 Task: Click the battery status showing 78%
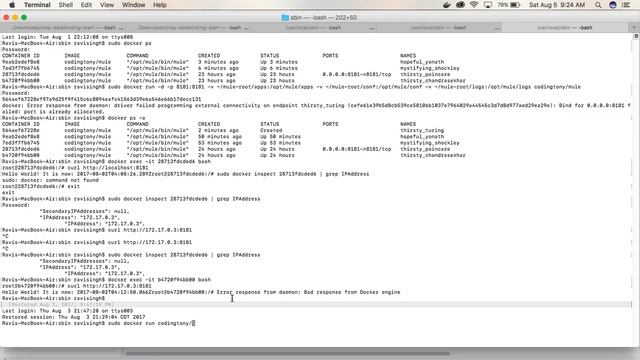[509, 5]
